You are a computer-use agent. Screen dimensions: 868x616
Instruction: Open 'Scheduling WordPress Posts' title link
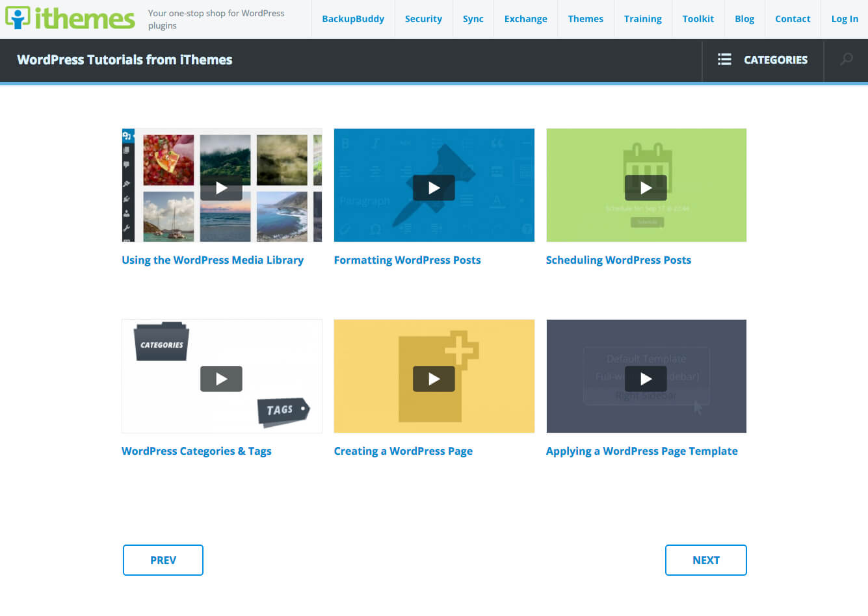(x=618, y=260)
